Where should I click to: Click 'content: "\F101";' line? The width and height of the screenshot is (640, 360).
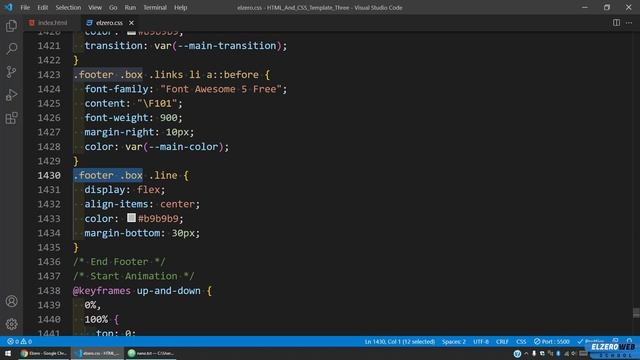point(133,103)
